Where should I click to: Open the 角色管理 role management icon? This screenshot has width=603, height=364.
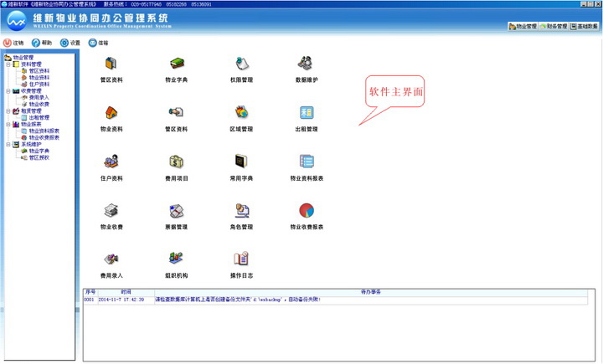click(241, 210)
